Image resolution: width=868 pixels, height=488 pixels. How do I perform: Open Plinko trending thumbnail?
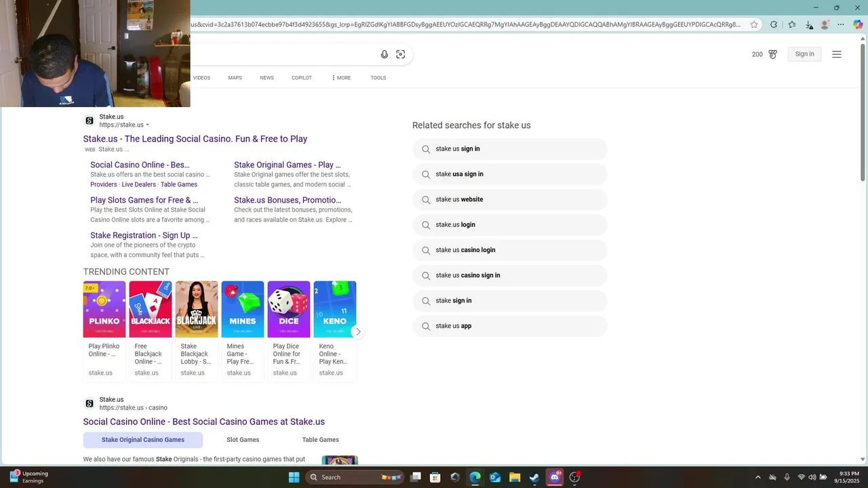(x=104, y=309)
